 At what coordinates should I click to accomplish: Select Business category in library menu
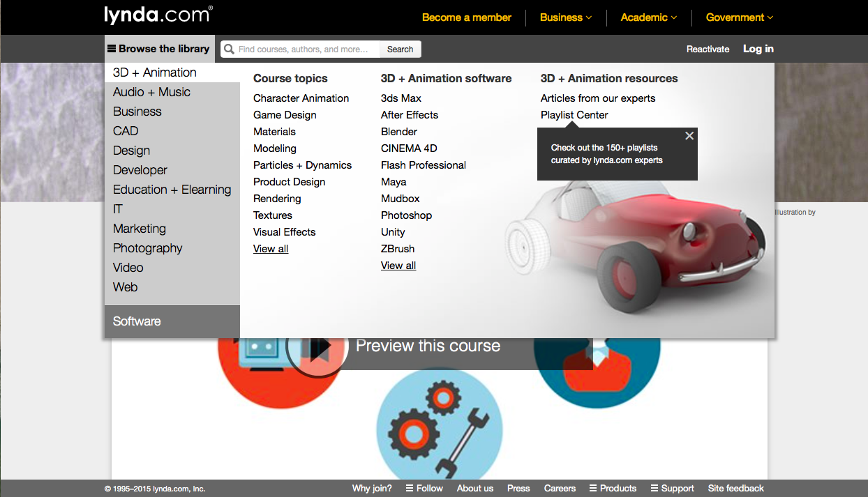coord(172,112)
